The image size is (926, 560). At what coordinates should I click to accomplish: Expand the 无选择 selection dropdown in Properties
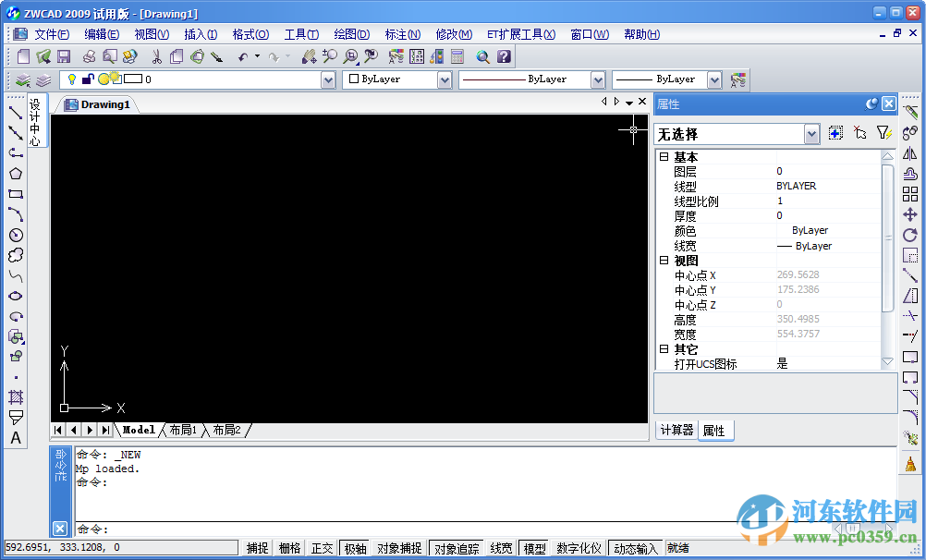click(x=809, y=134)
